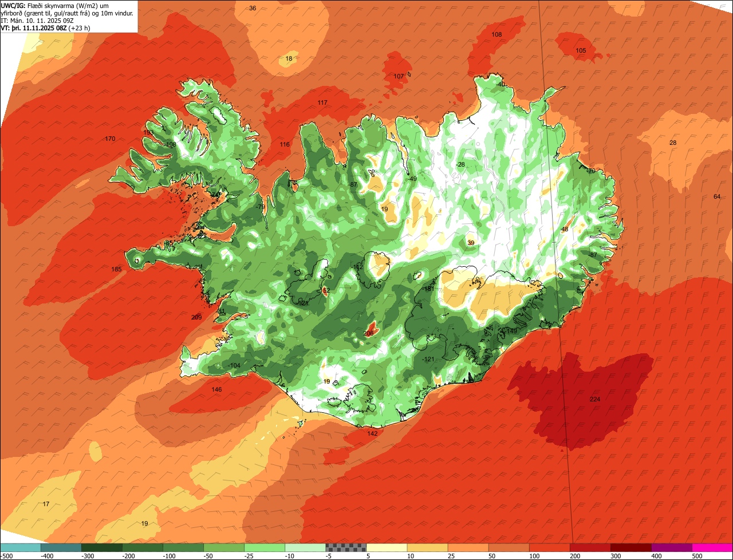The width and height of the screenshot is (733, 560).
Task: Click the '36' value along the upper map edge
Action: coord(253,8)
